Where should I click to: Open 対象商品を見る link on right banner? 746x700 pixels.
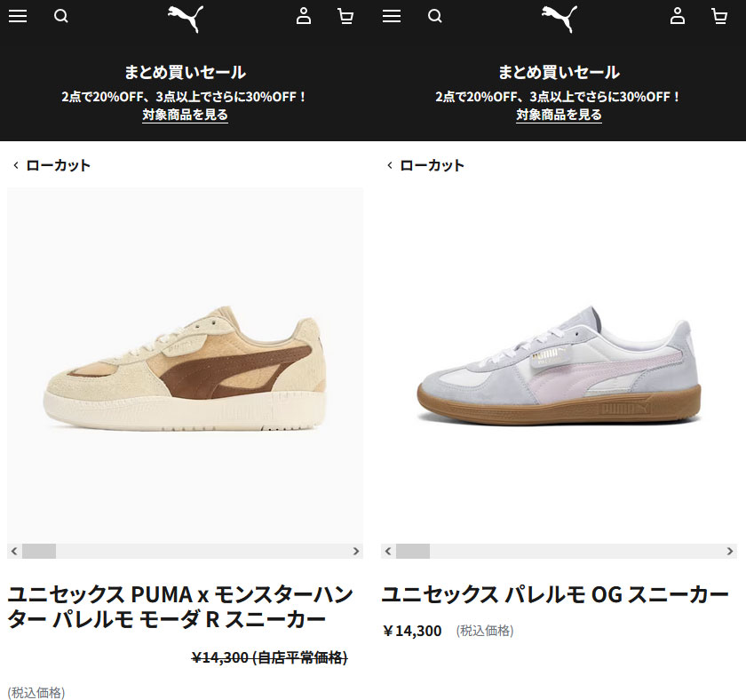click(x=559, y=115)
